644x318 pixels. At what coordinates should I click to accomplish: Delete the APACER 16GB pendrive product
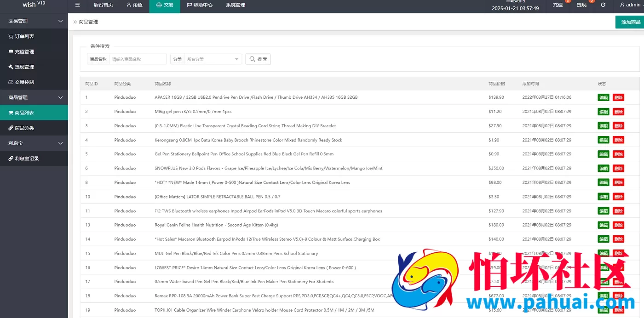(618, 97)
